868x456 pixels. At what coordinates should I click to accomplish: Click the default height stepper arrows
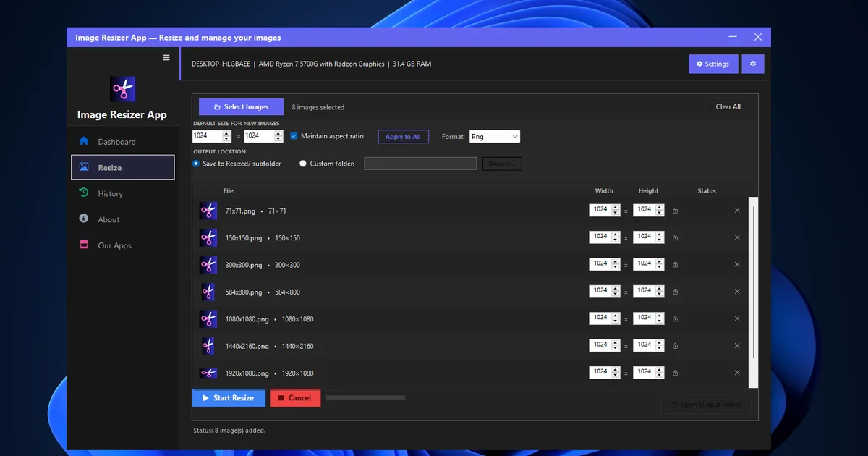tap(277, 136)
